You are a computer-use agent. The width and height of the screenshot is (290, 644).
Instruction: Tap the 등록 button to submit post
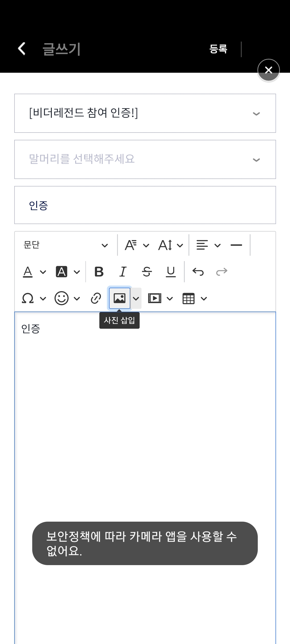pos(218,49)
